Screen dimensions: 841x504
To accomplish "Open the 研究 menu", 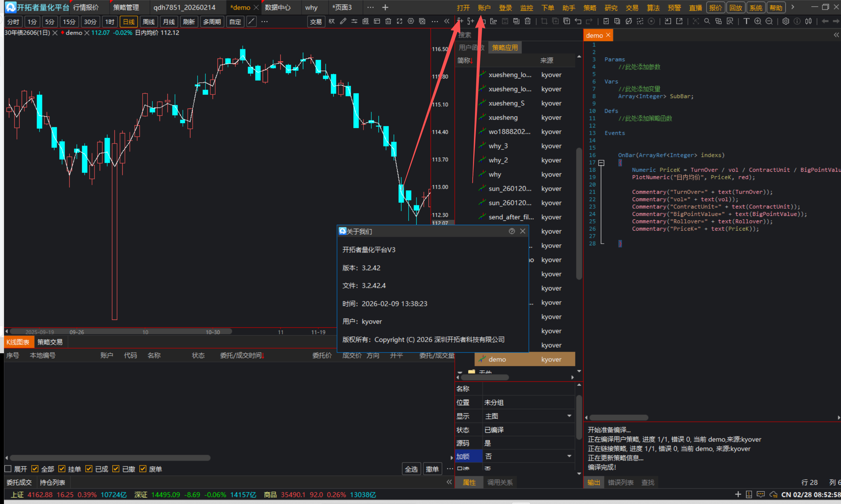I will pos(611,8).
